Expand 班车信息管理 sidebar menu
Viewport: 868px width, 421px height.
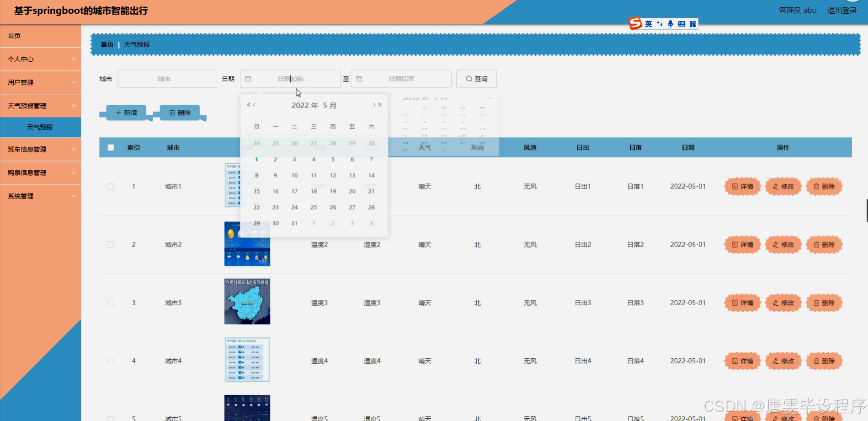(x=41, y=149)
